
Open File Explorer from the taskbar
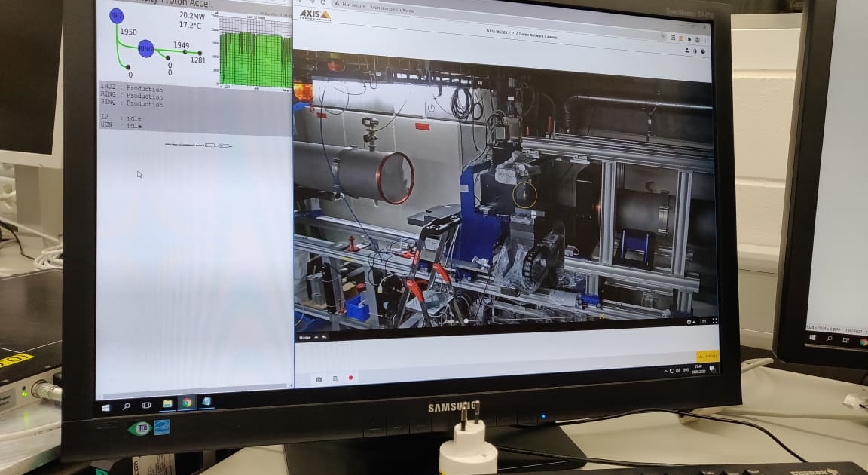pos(167,404)
